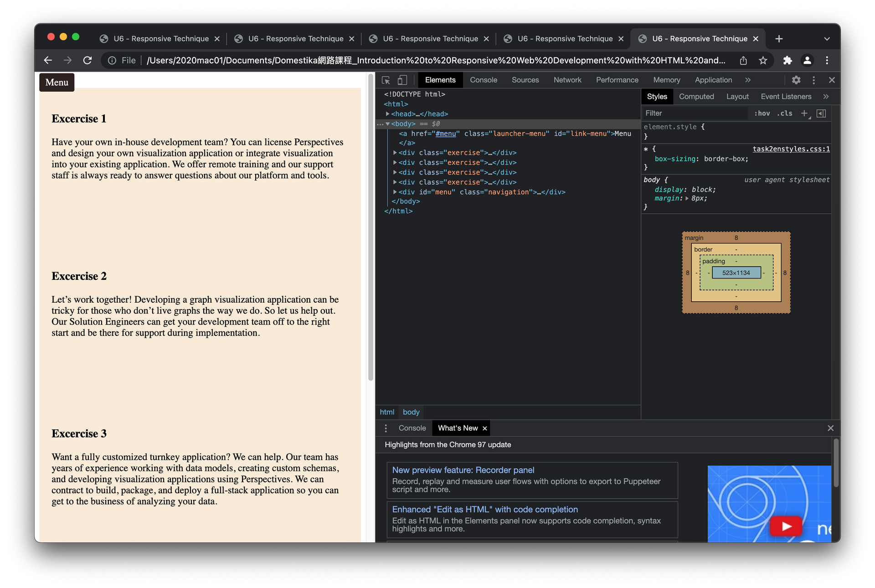Show more DevTools panels chevron
Viewport: 875px width, 588px height.
[x=748, y=80]
